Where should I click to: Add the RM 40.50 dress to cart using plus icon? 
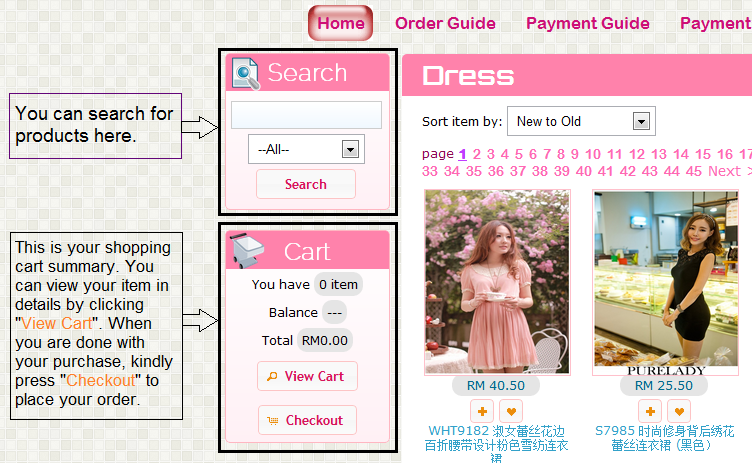click(x=483, y=411)
